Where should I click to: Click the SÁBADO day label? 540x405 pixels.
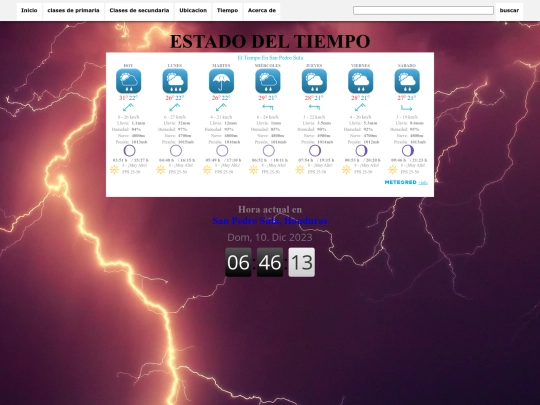[407, 65]
